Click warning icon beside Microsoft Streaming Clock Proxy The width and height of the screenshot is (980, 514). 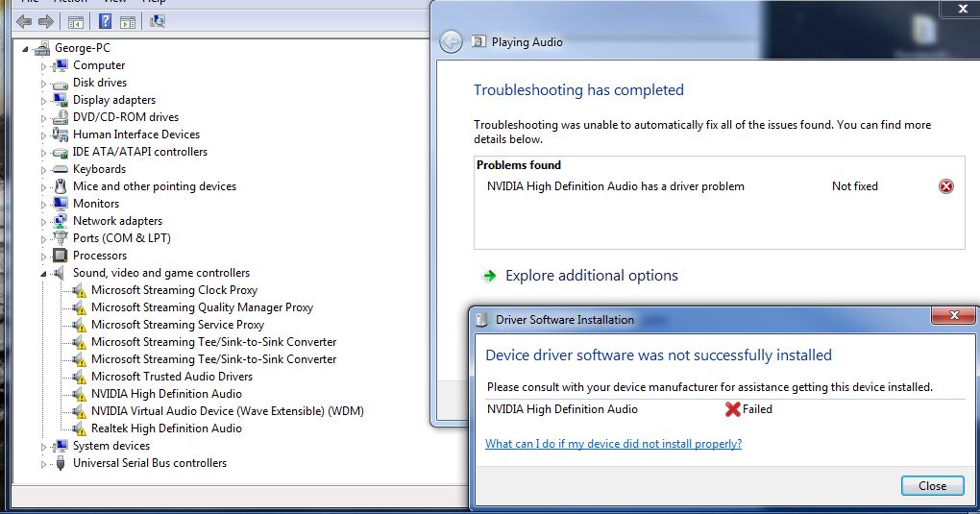[x=80, y=291]
